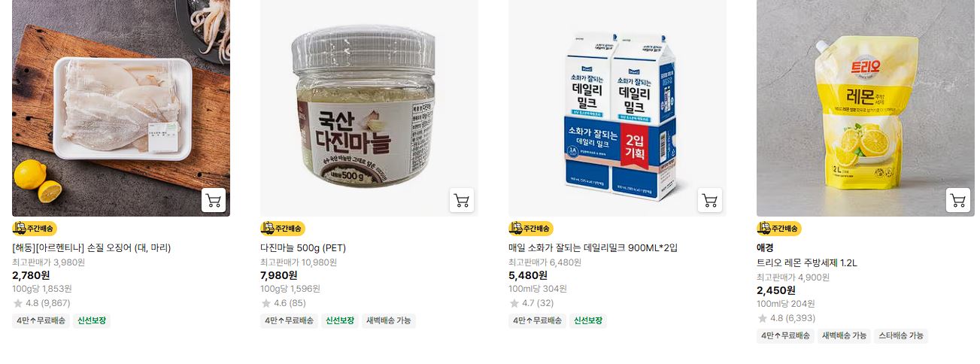The height and width of the screenshot is (364, 980).
Task: Open 트리오 레몬 주방세제 1.2L link
Action: (807, 262)
